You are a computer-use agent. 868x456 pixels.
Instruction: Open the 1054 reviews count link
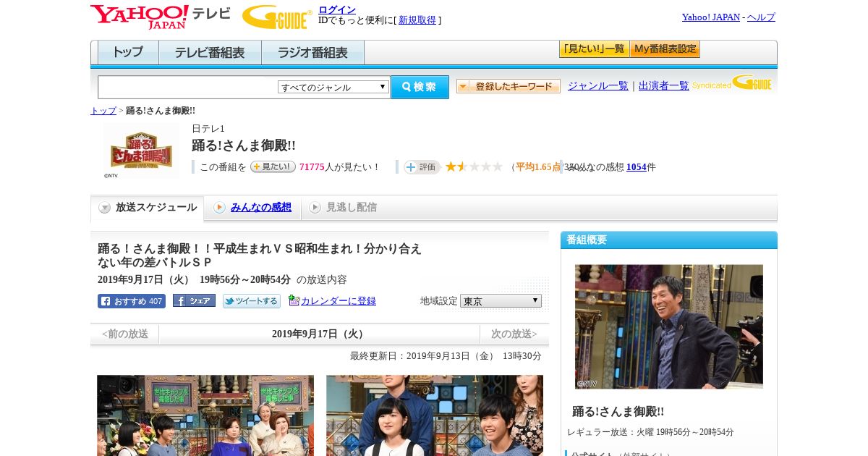[x=637, y=166]
